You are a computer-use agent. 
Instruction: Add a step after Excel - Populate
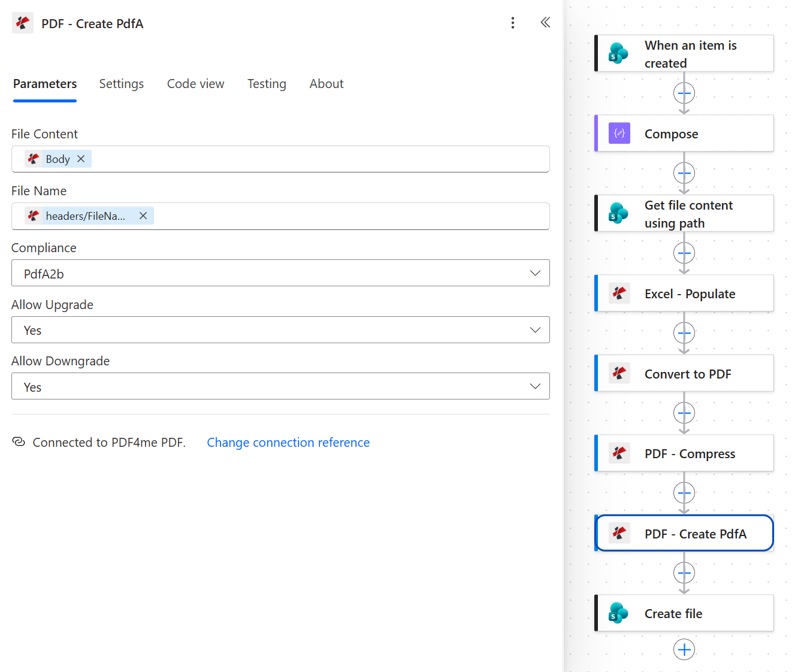684,333
